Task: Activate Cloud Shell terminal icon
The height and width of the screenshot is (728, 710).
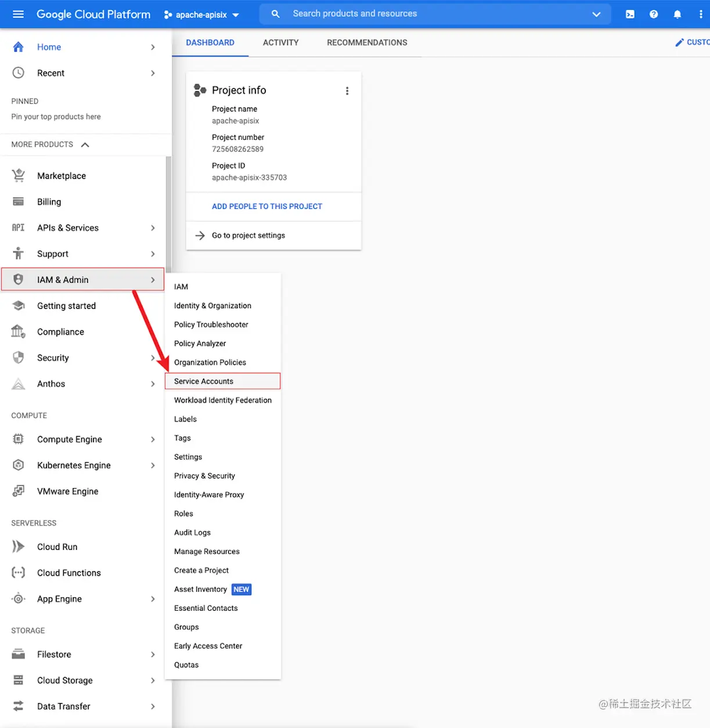Action: pos(630,14)
